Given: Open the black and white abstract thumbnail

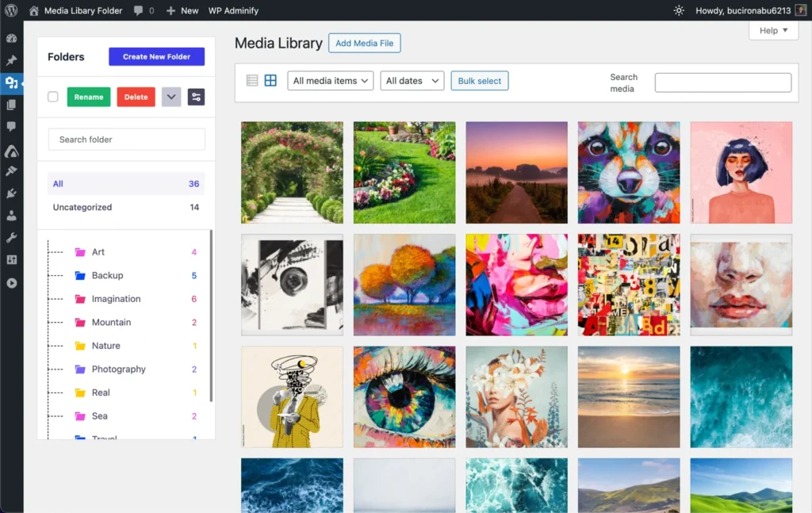Looking at the screenshot, I should click(x=292, y=285).
